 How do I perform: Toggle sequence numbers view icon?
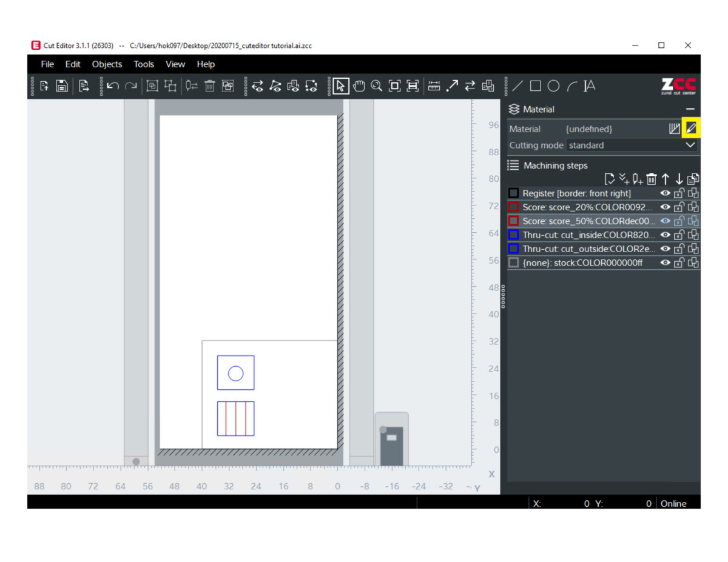[294, 86]
